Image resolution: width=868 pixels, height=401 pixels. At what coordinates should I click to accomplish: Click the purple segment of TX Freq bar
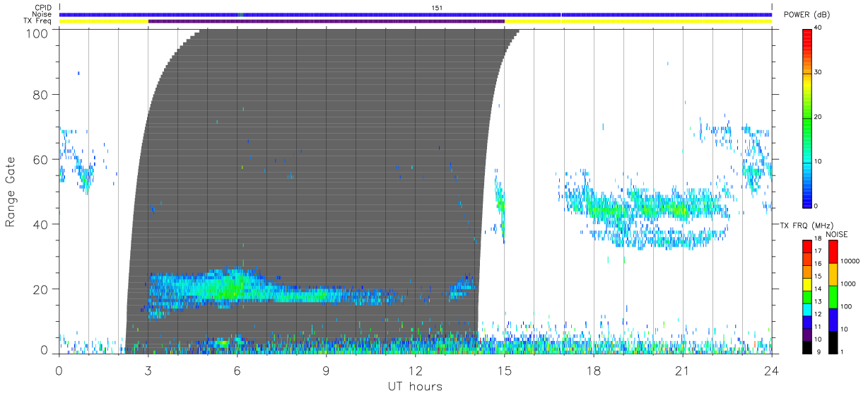pyautogui.click(x=326, y=21)
